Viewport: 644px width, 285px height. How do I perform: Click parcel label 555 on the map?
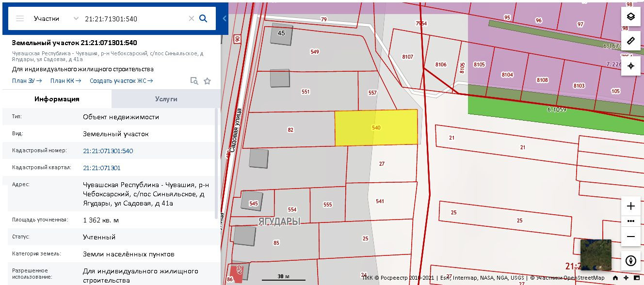(327, 205)
